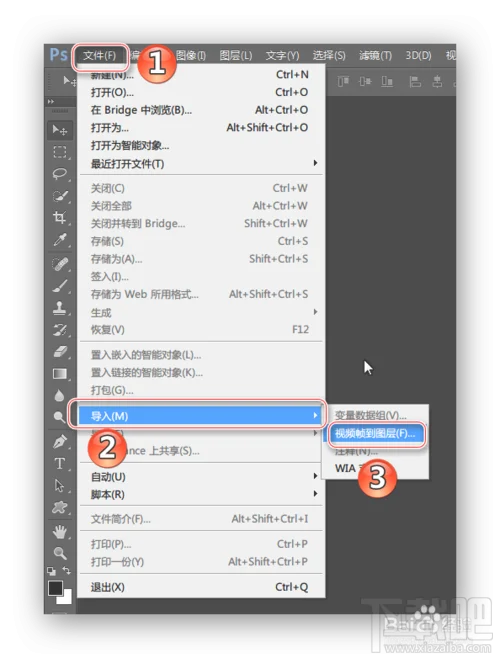Reset default foreground and background colors
The width and height of the screenshot is (500, 658).
point(51,571)
